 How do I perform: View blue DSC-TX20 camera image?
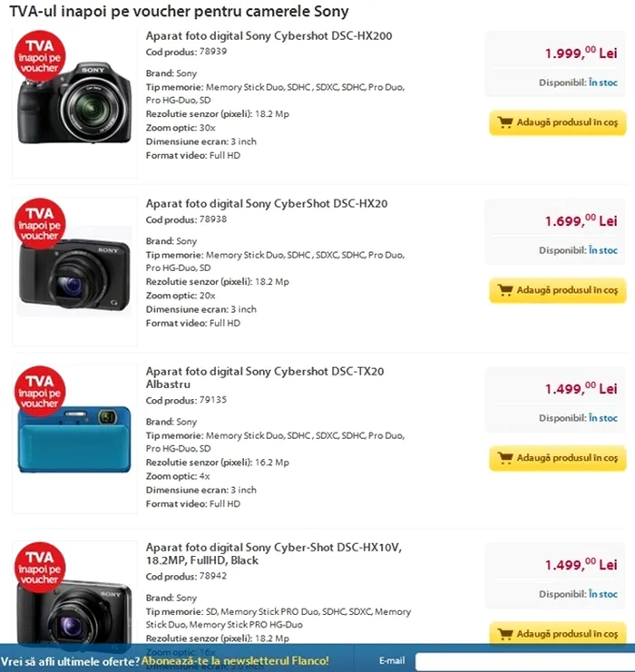(74, 440)
